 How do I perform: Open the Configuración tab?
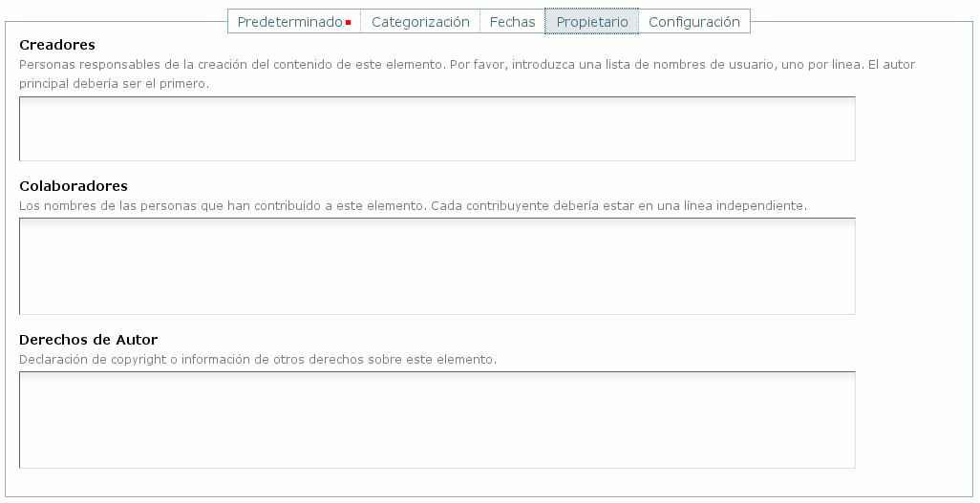coord(693,22)
